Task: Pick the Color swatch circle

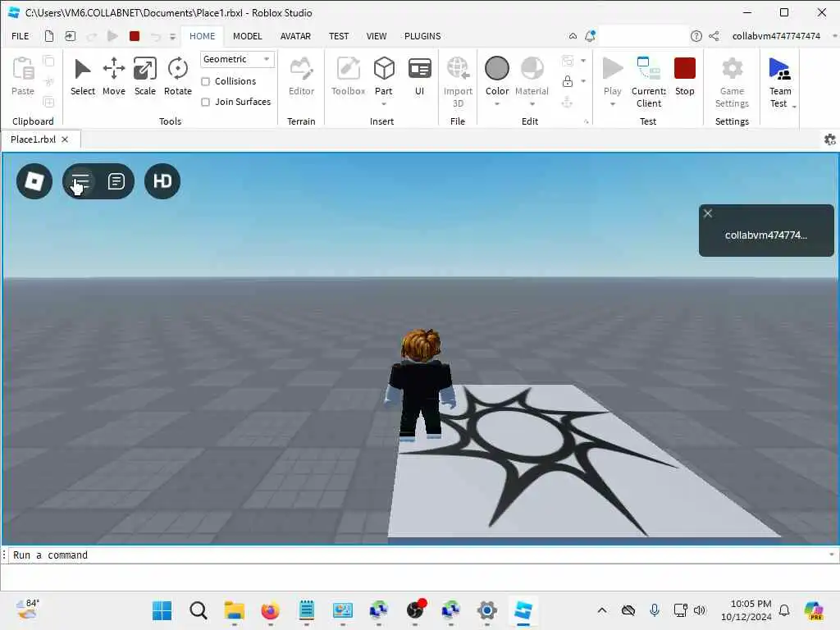Action: 496,69
